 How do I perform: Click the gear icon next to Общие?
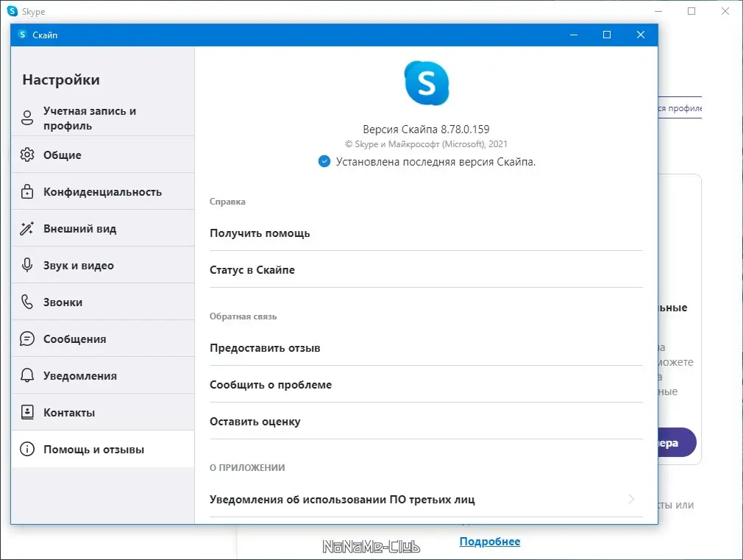pos(27,155)
